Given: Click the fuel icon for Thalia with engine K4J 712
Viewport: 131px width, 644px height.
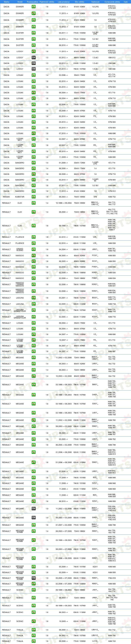Looking at the screenshot, I should pos(34,630).
